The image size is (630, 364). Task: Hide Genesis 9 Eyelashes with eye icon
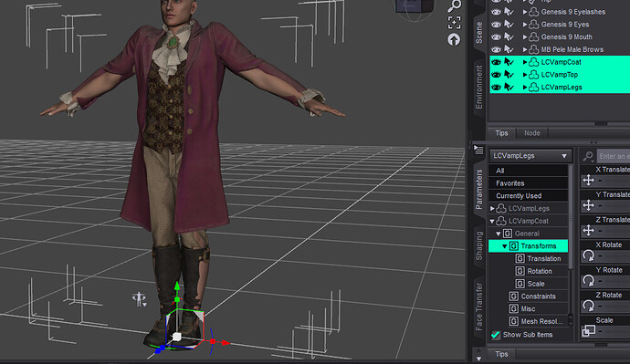(496, 12)
